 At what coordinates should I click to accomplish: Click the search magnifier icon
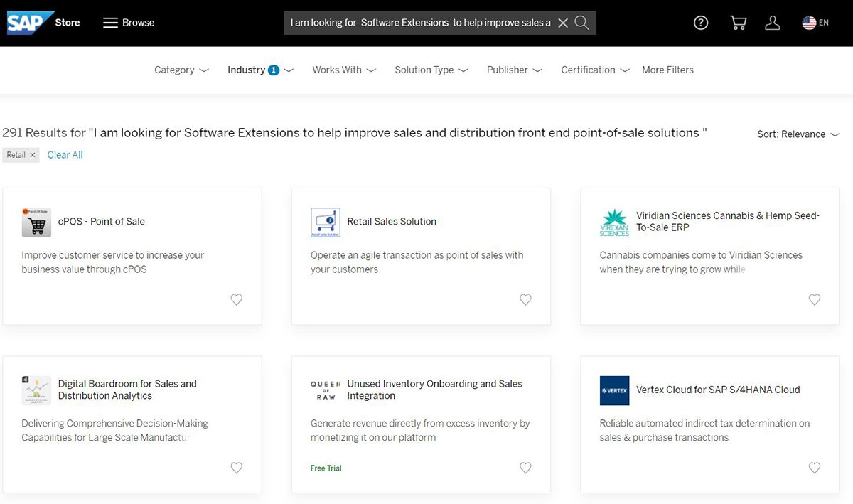click(x=581, y=22)
